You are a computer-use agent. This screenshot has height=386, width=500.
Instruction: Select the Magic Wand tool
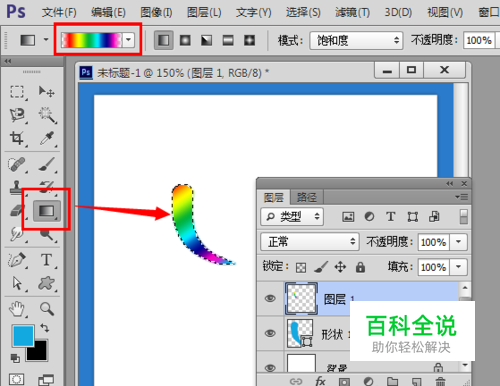pyautogui.click(x=47, y=115)
